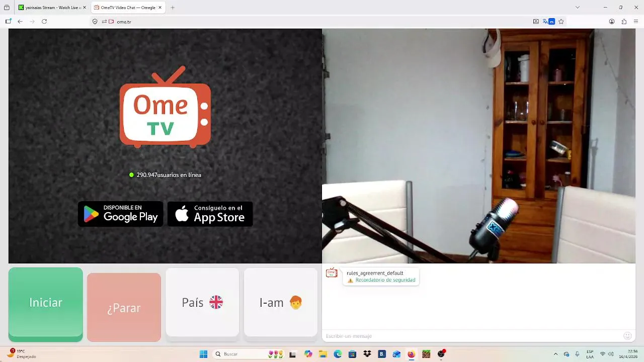Click the OneDrive cloud tray icon
Viewport: 644px width, 362px height.
point(567,354)
